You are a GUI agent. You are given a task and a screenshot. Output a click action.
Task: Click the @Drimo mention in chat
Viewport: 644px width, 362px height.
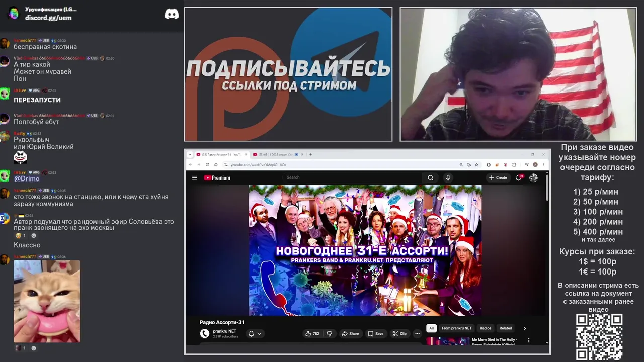pos(27,178)
